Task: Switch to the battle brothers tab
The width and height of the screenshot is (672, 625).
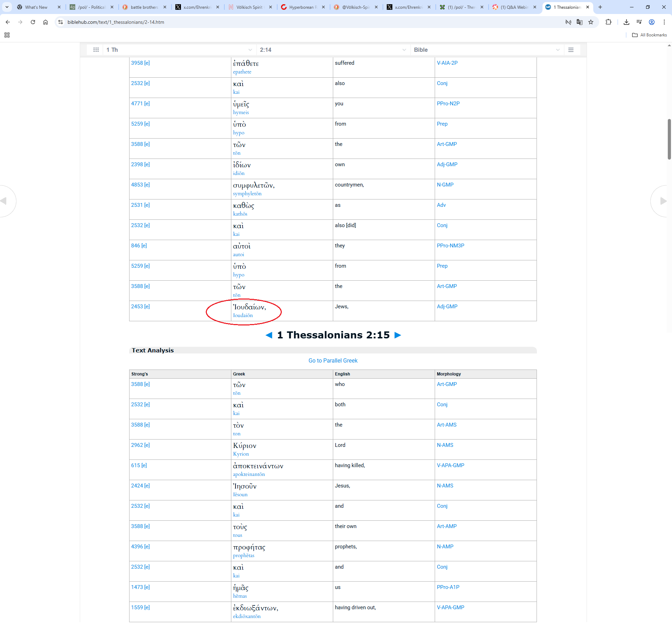Action: (144, 7)
